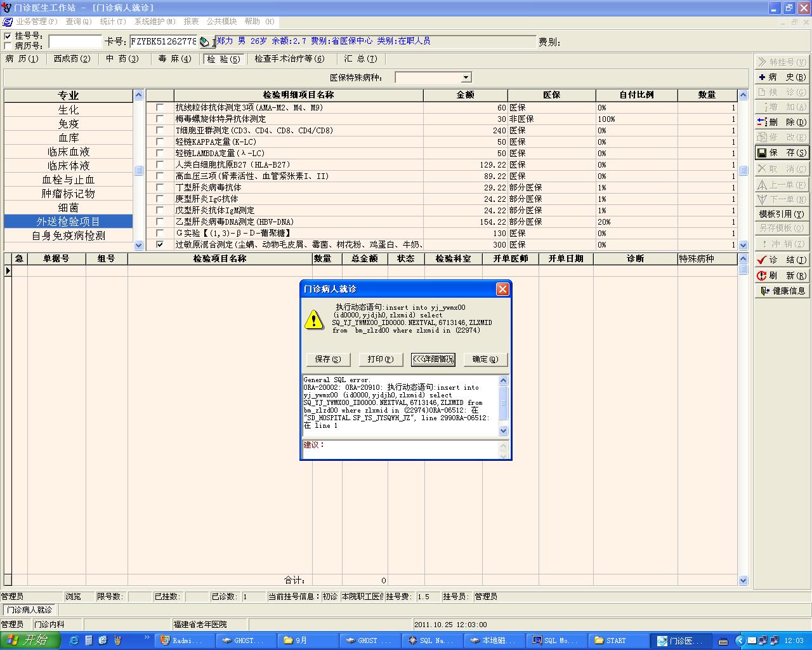
Task: Click the 挂号号 input field
Action: coord(75,42)
